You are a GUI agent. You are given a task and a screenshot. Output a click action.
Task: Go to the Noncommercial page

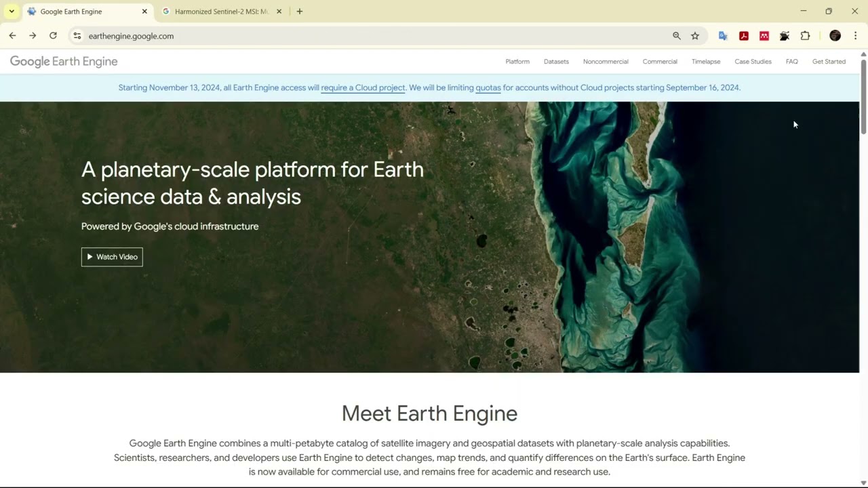click(606, 62)
